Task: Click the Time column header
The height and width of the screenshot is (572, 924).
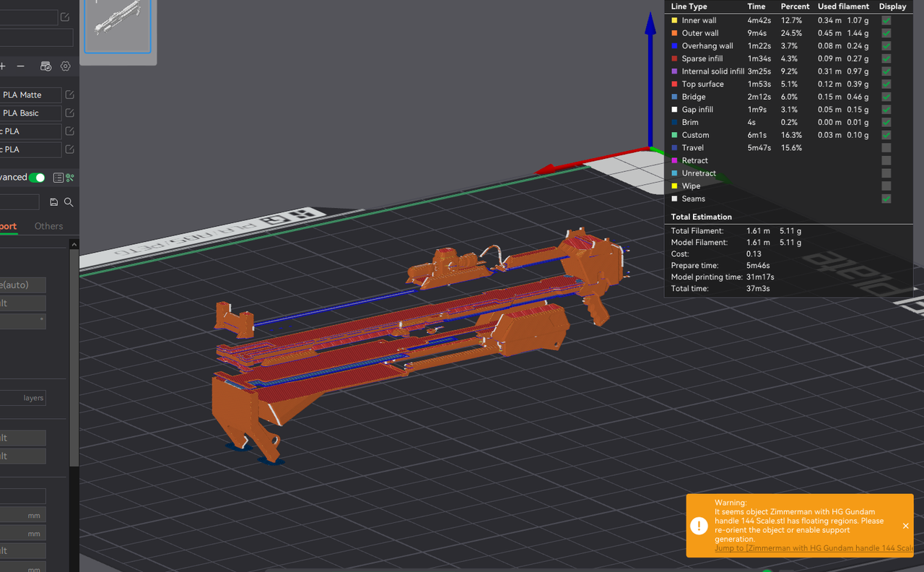Action: 756,6
